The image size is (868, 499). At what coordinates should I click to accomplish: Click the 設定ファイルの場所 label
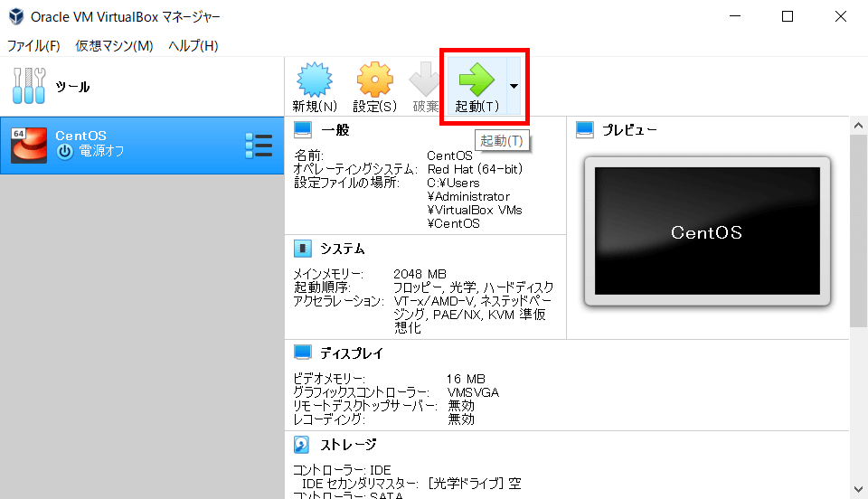click(x=346, y=183)
